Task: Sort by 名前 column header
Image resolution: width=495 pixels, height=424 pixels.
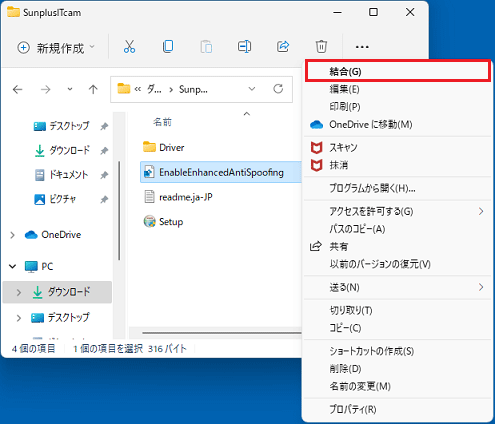Action: (162, 122)
